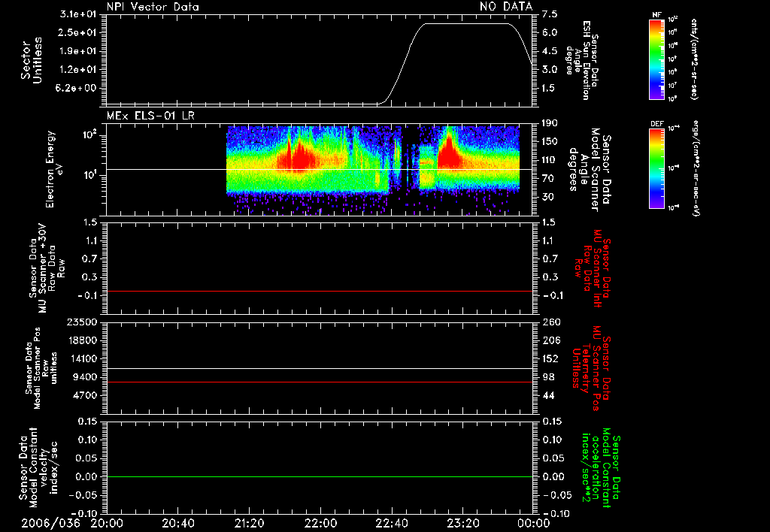Screen dimensions: 770x532
Task: Click the 4.5 degree sun elevation tick
Action: 550,51
